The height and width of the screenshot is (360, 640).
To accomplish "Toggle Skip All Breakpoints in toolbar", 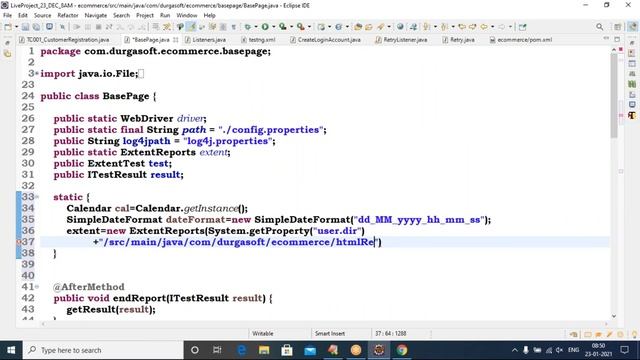I will click(x=62, y=27).
